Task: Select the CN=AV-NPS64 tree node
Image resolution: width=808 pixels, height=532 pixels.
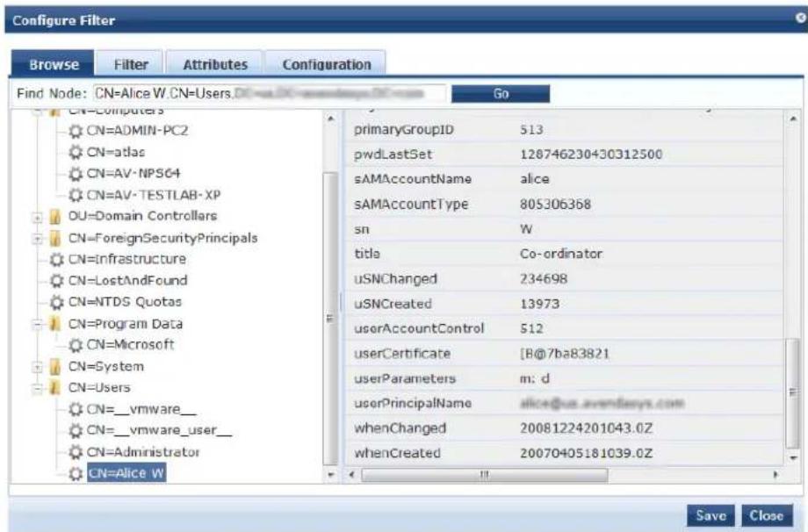Action: click(133, 174)
